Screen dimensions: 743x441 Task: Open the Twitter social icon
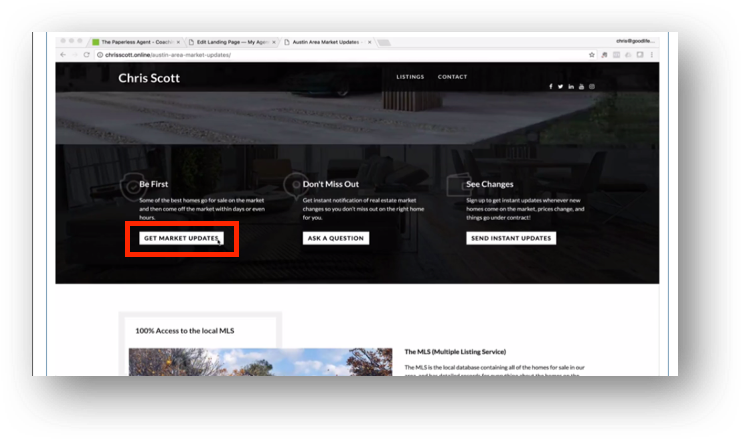coord(561,87)
